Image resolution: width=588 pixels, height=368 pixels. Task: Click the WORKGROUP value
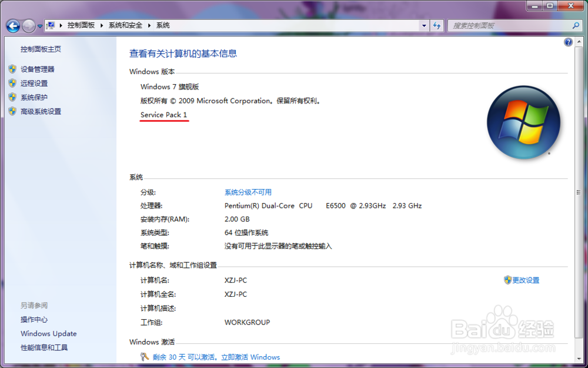247,323
